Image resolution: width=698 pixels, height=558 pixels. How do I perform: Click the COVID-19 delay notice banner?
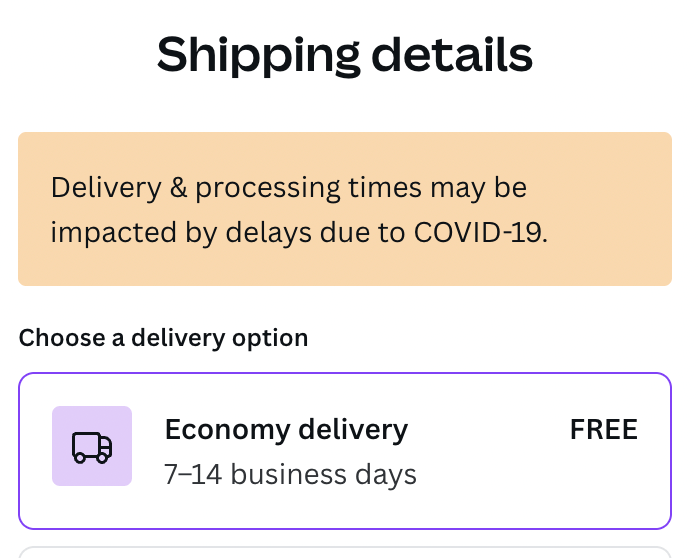click(x=345, y=209)
